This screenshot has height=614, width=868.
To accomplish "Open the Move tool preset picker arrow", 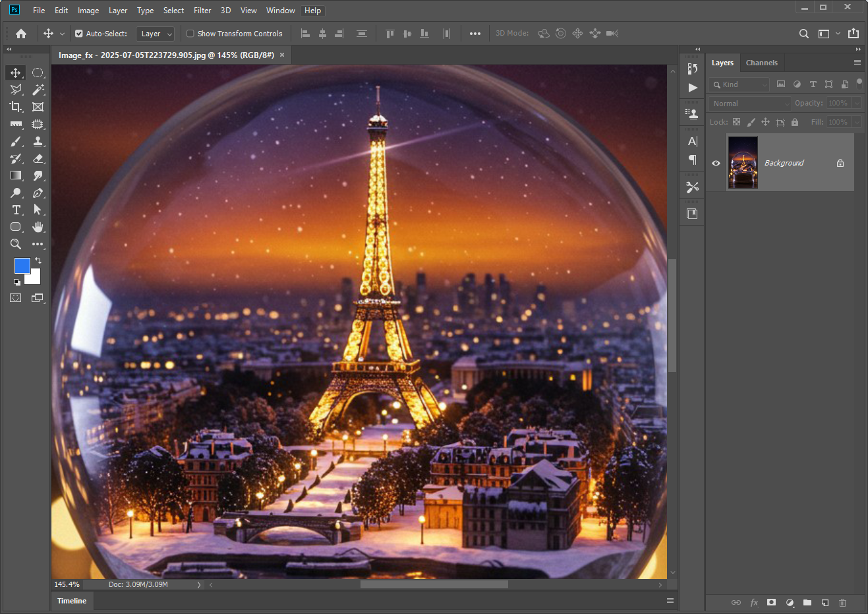I will click(62, 34).
